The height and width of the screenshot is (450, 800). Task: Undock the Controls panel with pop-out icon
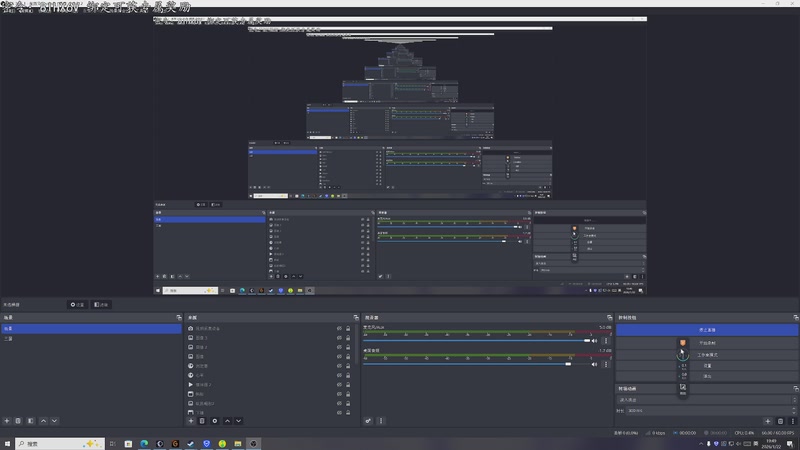click(795, 317)
